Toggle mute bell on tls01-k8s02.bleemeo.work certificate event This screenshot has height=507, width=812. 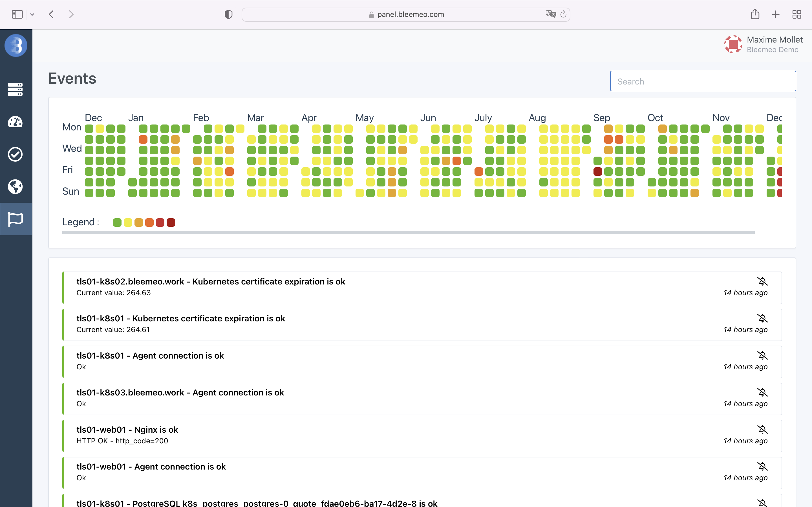point(762,281)
